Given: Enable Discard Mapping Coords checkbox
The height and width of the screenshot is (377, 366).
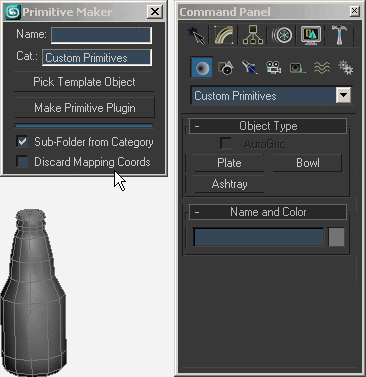Looking at the screenshot, I should [x=22, y=162].
